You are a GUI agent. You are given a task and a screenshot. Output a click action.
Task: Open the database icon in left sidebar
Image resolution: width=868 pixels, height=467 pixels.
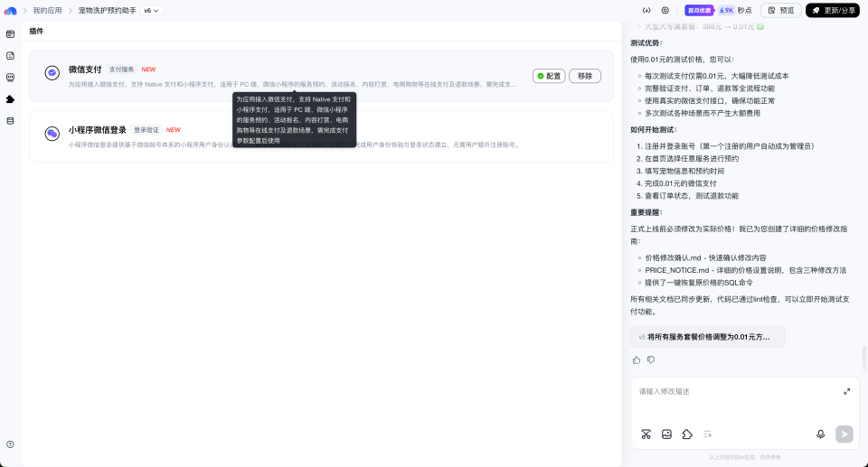10,121
